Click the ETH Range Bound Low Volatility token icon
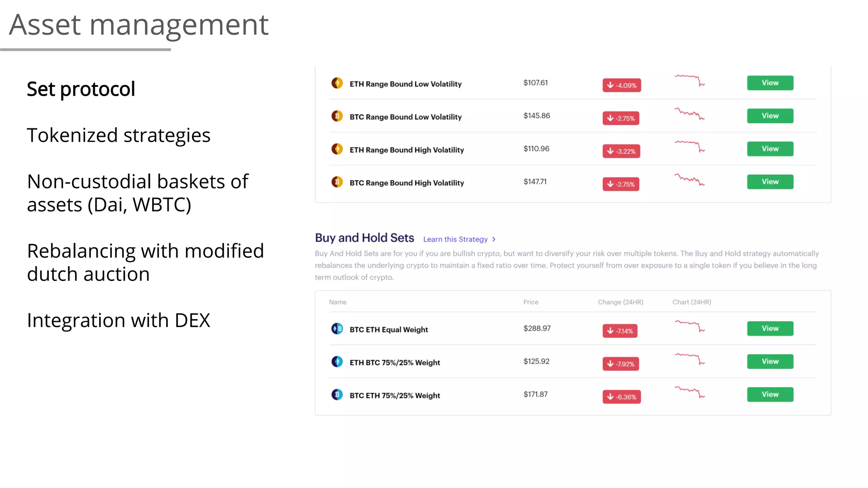868x488 pixels. coord(337,83)
